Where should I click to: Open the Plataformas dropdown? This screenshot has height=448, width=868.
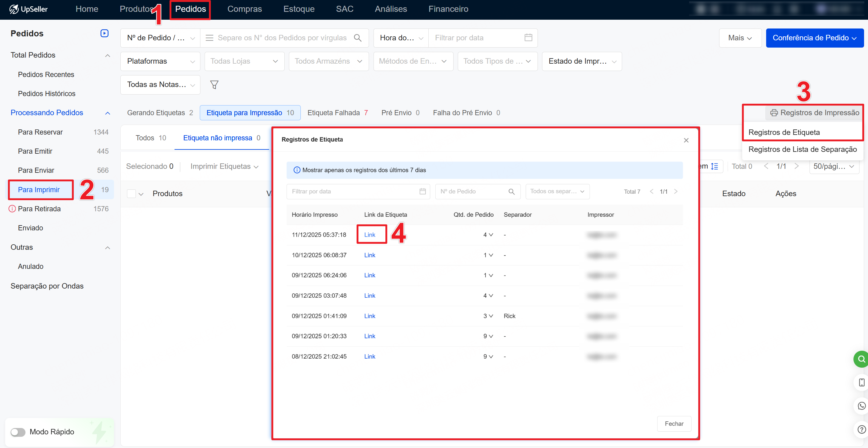160,61
